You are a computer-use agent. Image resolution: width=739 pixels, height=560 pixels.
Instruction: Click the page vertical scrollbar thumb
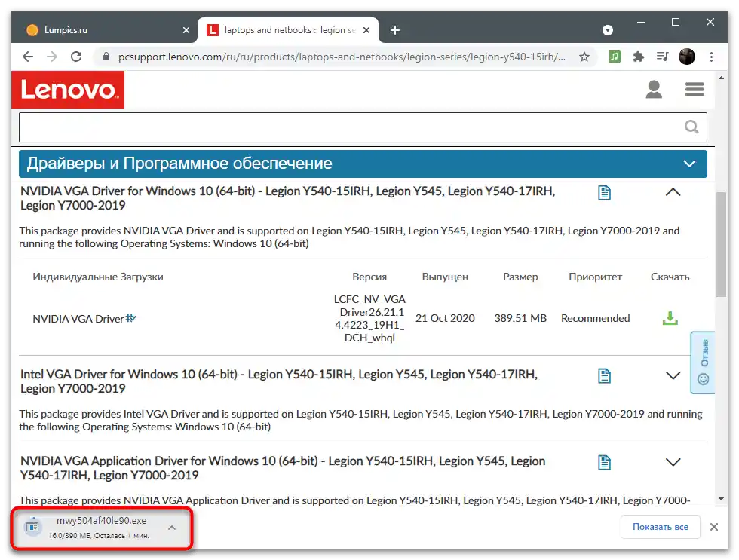(x=721, y=245)
